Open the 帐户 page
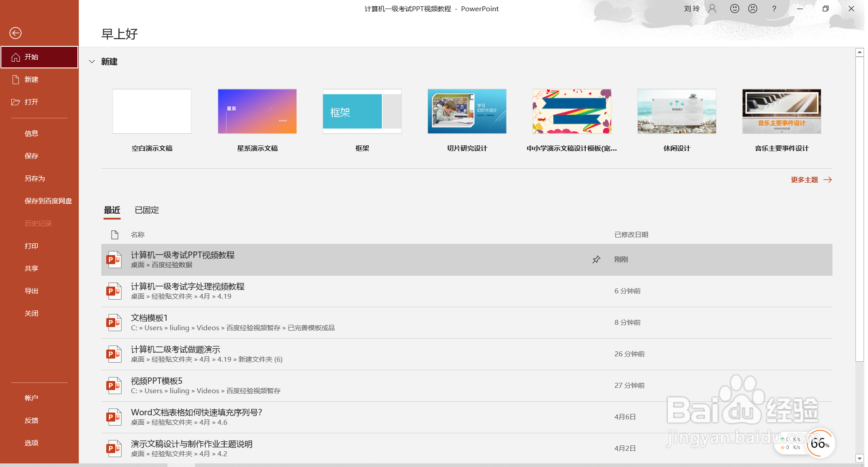The width and height of the screenshot is (868, 467). click(x=39, y=398)
